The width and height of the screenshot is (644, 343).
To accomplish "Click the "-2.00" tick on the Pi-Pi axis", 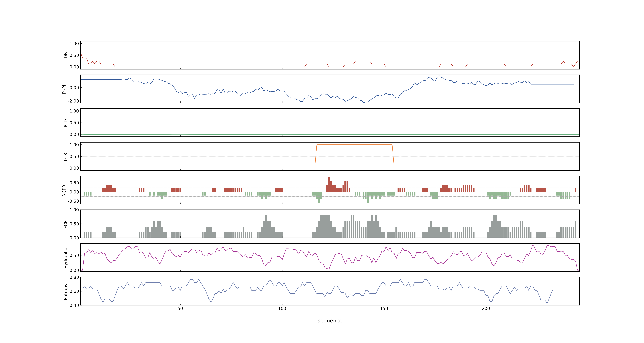I will (73, 101).
